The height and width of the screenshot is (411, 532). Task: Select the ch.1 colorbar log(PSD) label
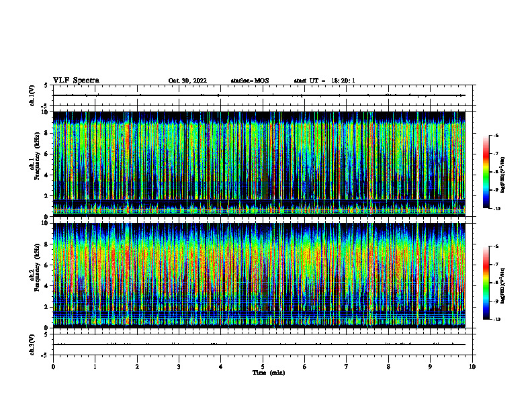503,175
